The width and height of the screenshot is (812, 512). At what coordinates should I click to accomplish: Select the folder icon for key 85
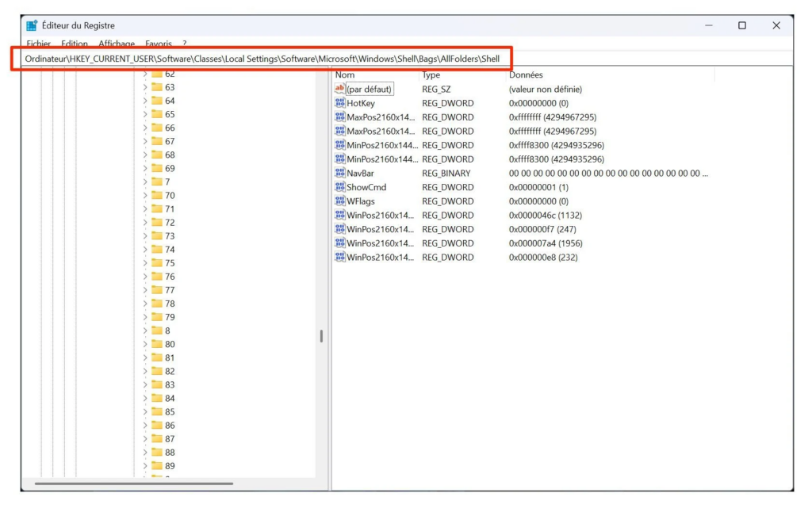pyautogui.click(x=157, y=411)
